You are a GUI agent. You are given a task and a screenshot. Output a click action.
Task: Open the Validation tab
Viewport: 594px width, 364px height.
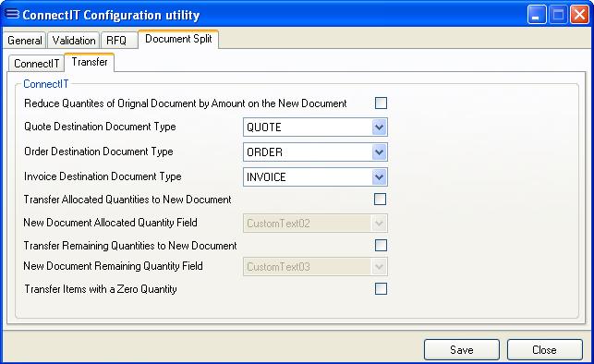74,40
